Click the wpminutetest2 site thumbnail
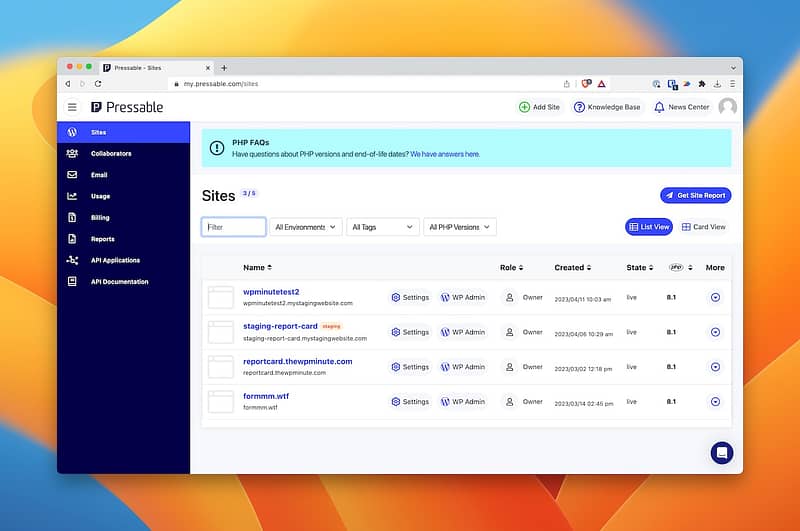The width and height of the screenshot is (800, 531). [x=220, y=297]
